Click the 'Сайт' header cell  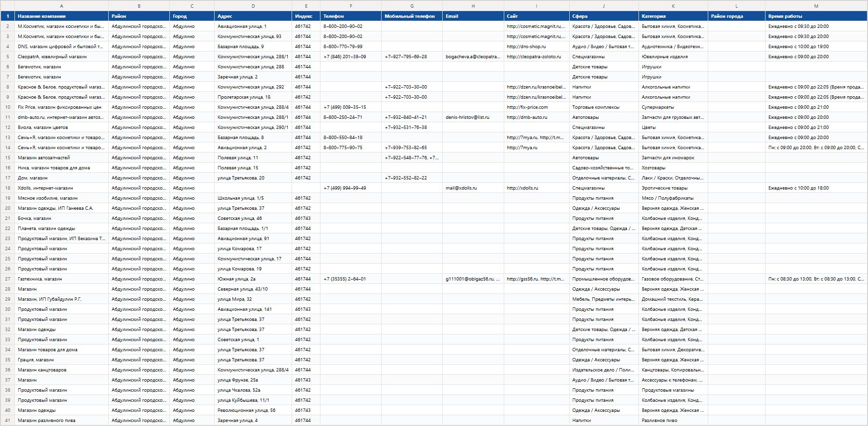(536, 16)
